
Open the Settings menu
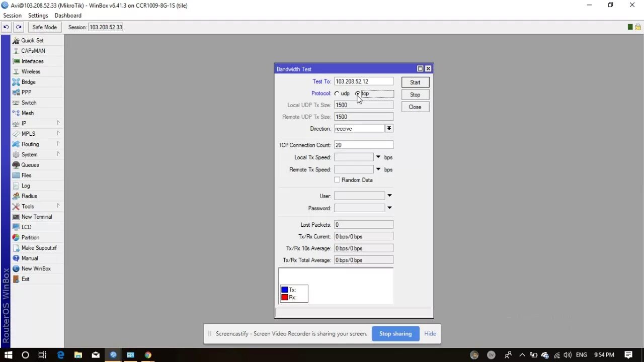point(38,16)
